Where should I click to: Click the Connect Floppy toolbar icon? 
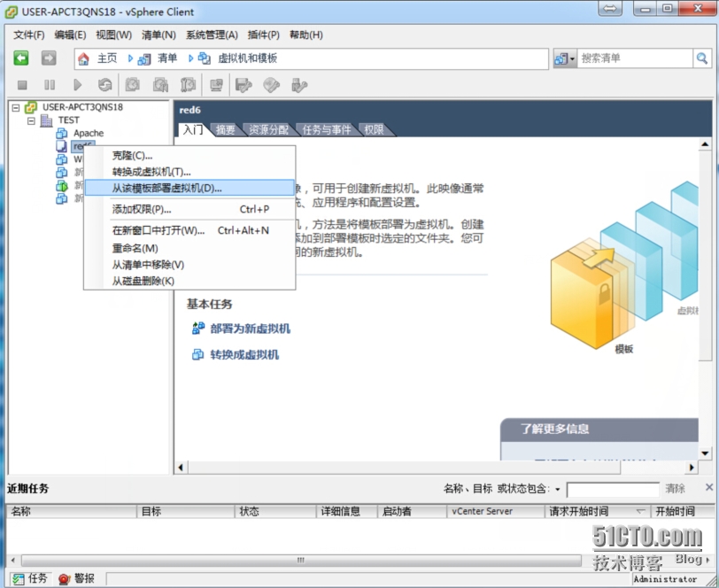click(x=244, y=85)
